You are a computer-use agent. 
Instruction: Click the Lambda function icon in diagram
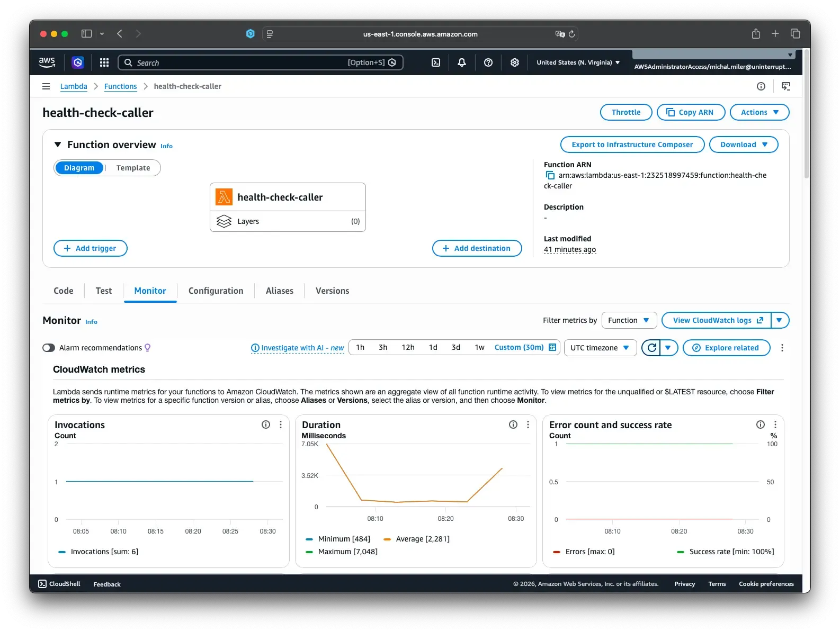[224, 197]
